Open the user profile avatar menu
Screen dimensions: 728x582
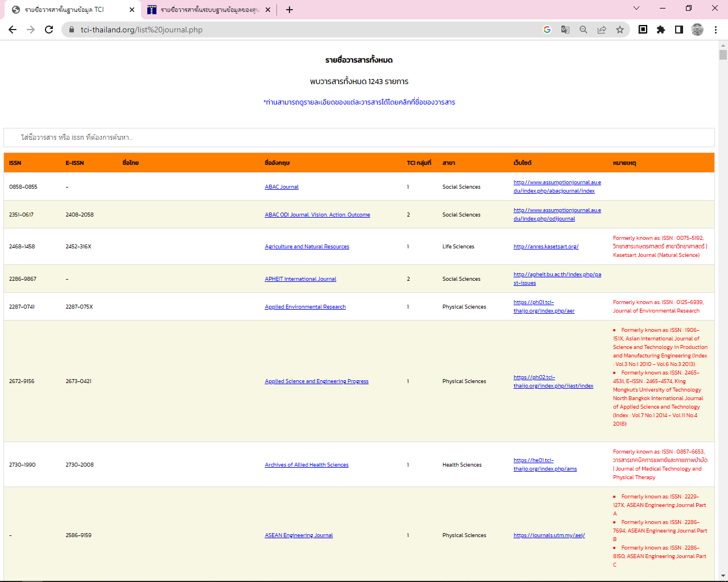697,30
